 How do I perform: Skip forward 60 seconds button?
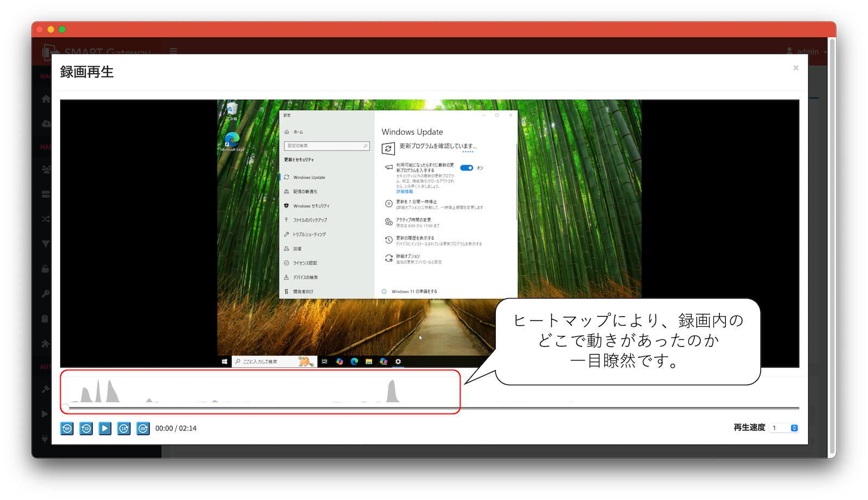143,428
